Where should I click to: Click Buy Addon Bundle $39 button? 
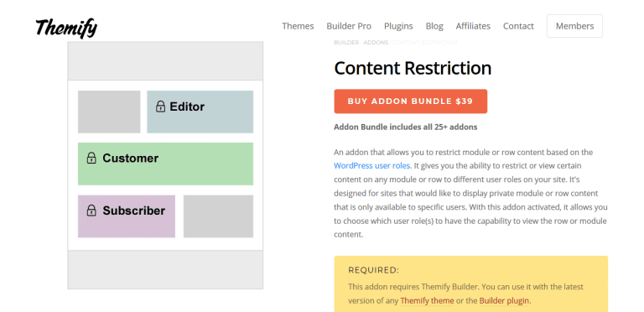(410, 101)
